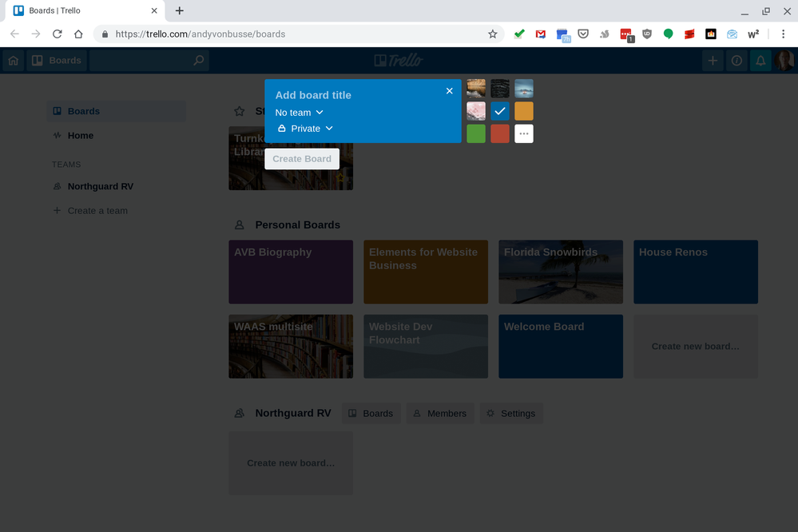This screenshot has width=798, height=532.
Task: Choose the dark textured photo background
Action: (x=500, y=88)
